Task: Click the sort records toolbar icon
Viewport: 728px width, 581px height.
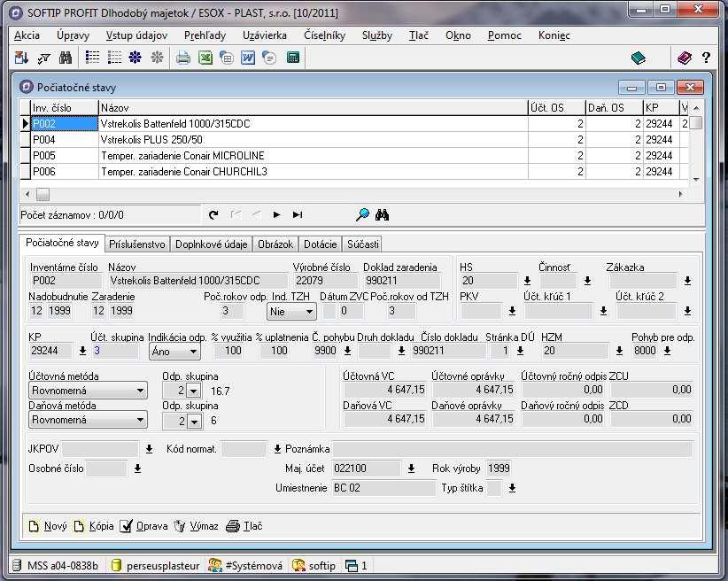Action: (21, 58)
